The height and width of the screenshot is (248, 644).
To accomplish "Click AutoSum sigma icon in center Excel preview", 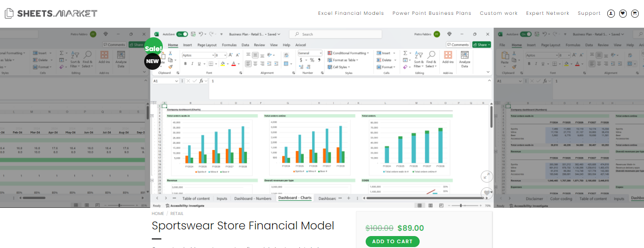I will (405, 53).
